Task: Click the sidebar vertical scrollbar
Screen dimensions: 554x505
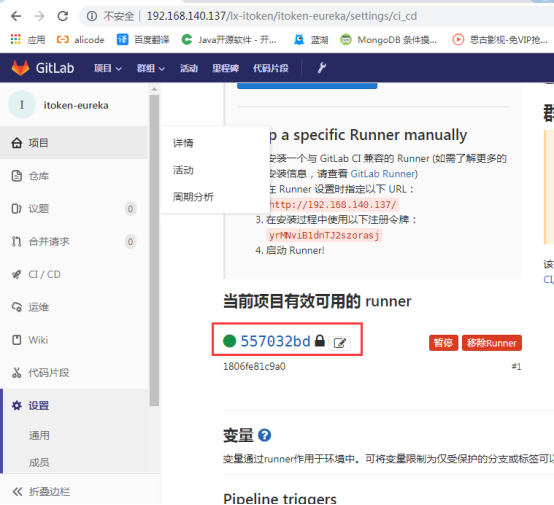Action: click(x=154, y=250)
